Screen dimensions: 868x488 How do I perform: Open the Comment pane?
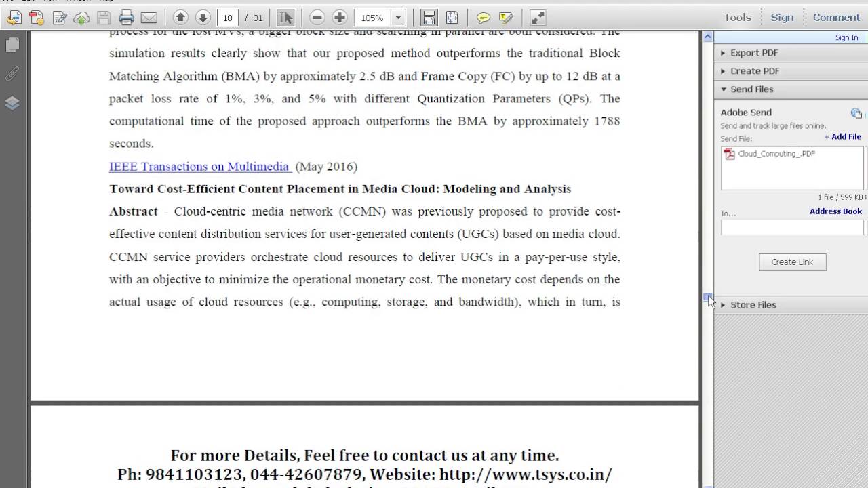click(836, 18)
